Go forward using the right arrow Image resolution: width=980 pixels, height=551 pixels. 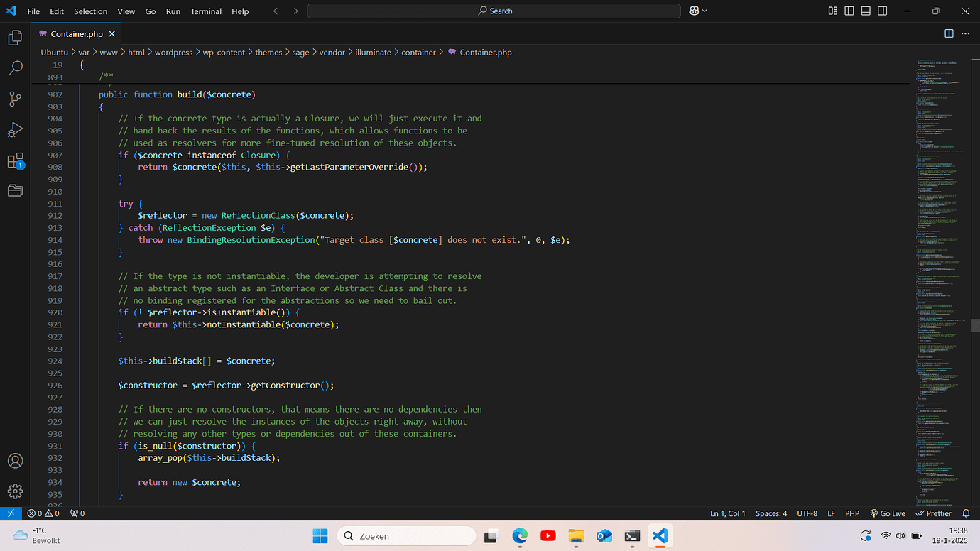tap(294, 11)
